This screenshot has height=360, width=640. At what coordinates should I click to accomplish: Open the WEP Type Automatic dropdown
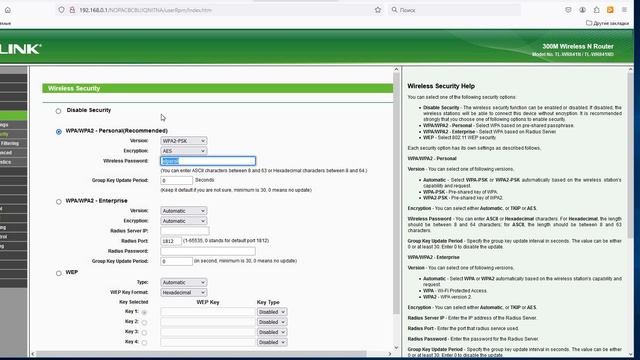tap(184, 282)
